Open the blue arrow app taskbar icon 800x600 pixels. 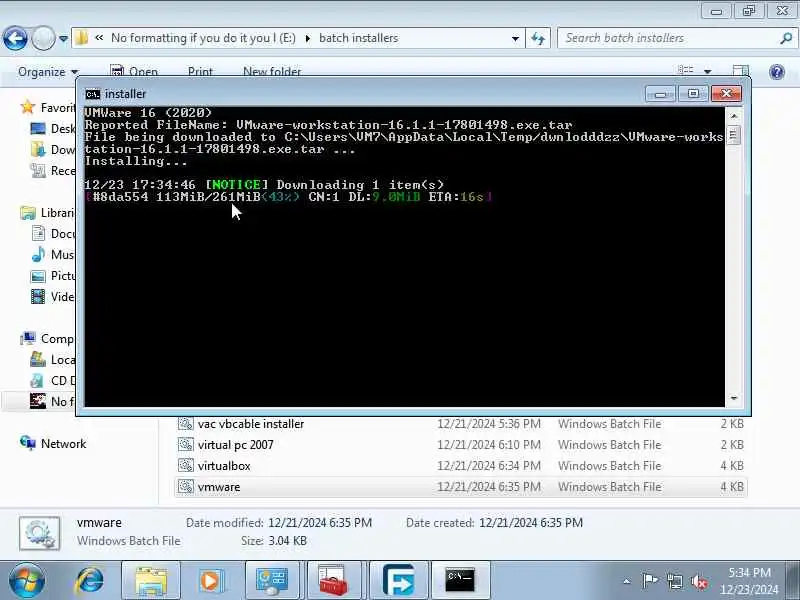point(398,581)
